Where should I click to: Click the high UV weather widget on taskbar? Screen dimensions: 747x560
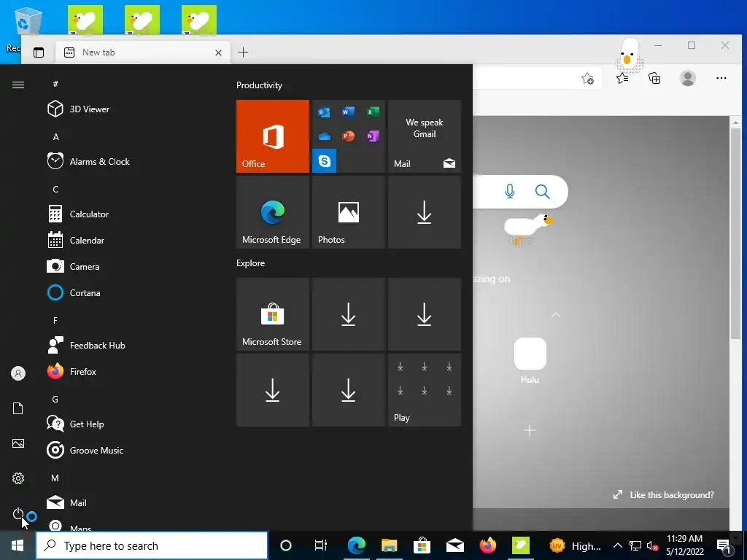coord(576,545)
